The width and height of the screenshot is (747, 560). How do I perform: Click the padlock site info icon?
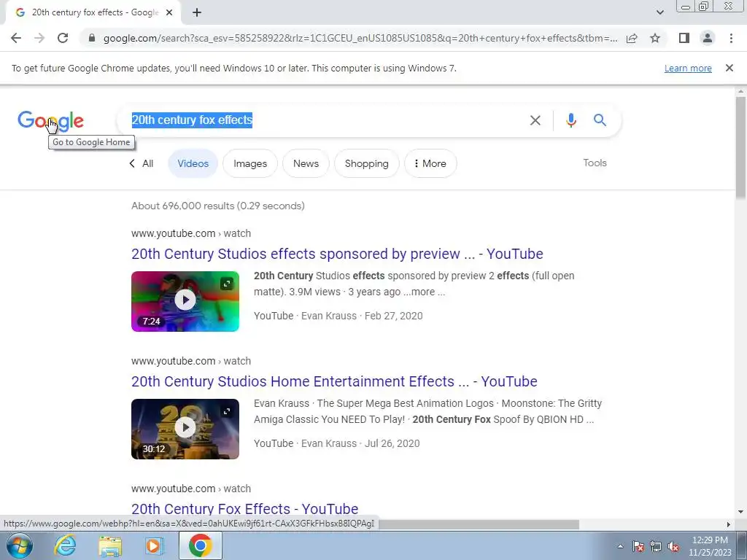point(92,38)
